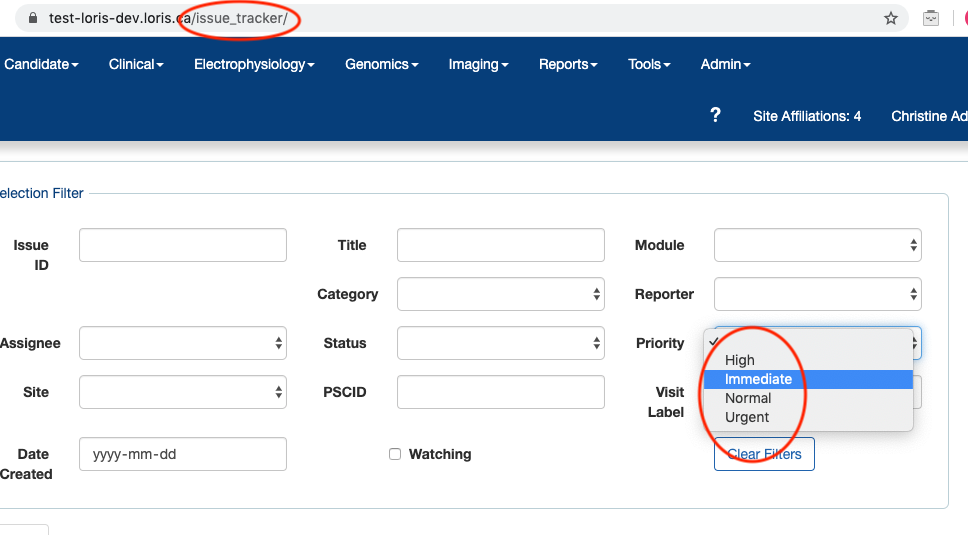
Task: Toggle the Watching checkbox
Action: [395, 454]
